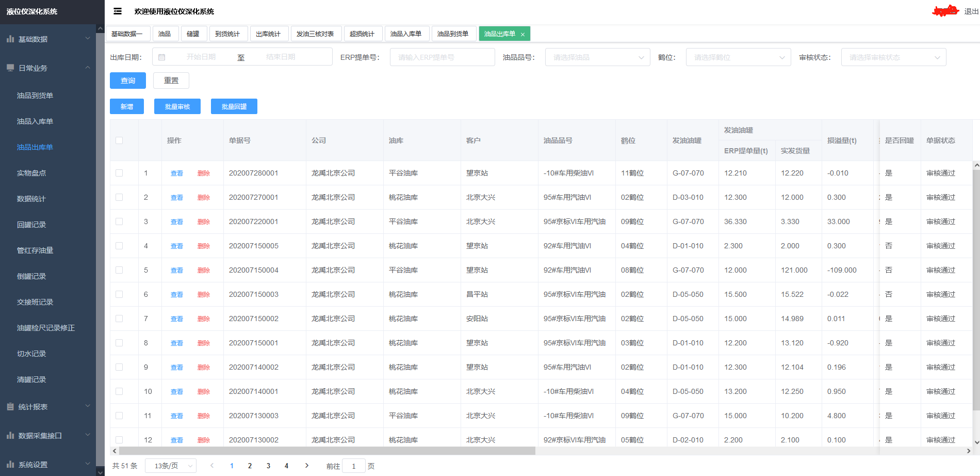
Task: Switch to the 到货统计 tab
Action: point(227,34)
